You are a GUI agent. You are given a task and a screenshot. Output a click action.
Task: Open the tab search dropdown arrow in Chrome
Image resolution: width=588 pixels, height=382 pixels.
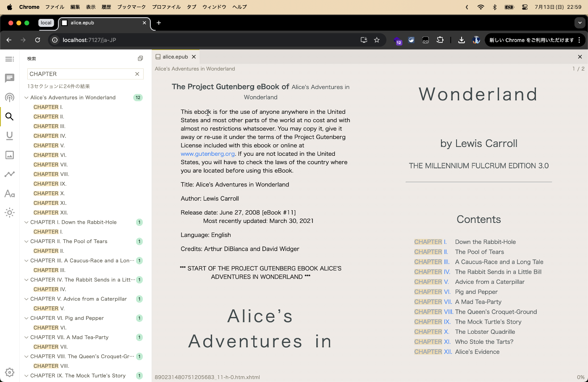click(x=580, y=23)
